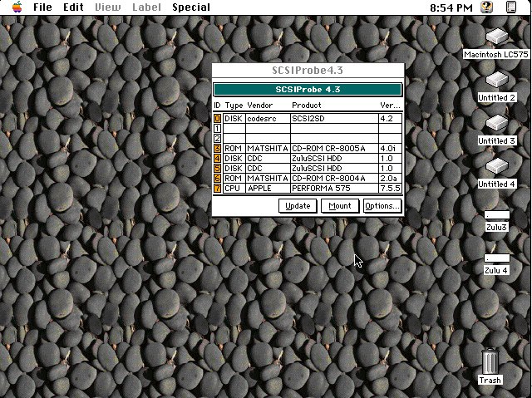The height and width of the screenshot is (398, 532).
Task: Click SCSI ID 6 icon
Action: pyautogui.click(x=217, y=178)
